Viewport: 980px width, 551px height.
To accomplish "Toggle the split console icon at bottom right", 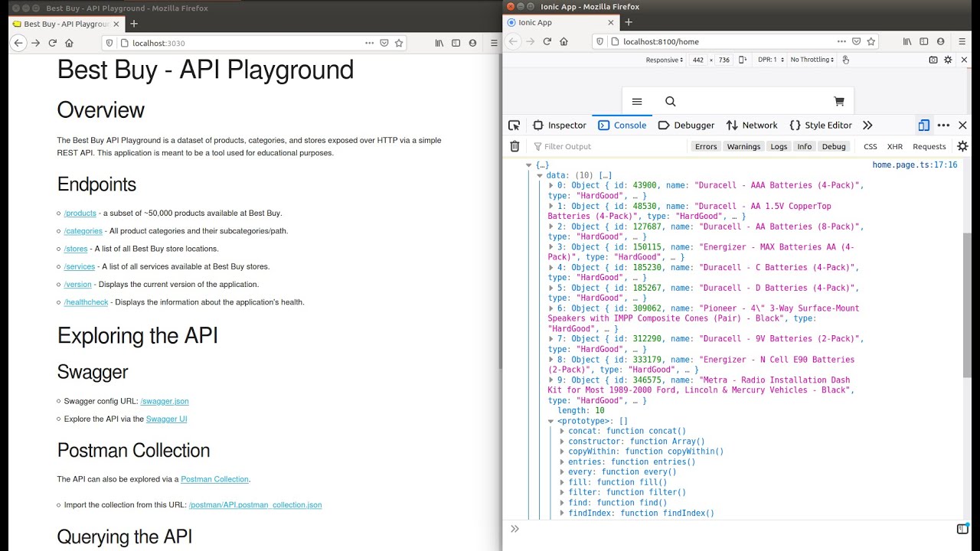I will (962, 529).
